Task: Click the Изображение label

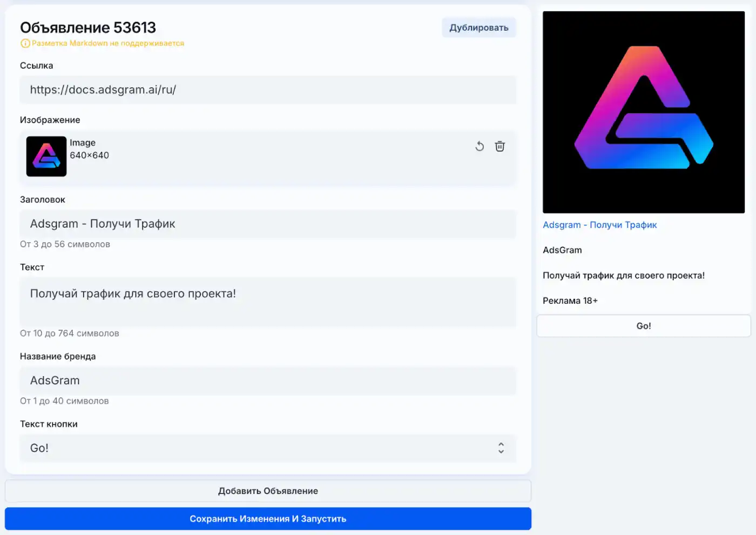Action: pyautogui.click(x=50, y=120)
